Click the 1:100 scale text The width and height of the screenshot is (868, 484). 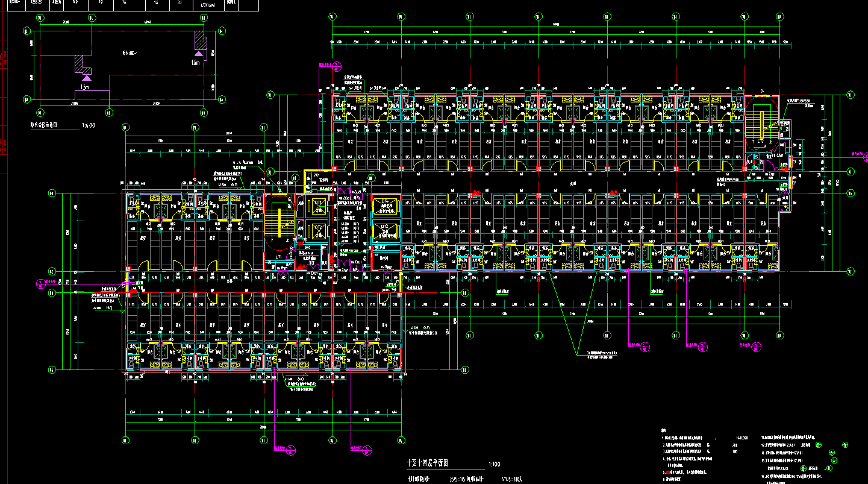point(495,465)
